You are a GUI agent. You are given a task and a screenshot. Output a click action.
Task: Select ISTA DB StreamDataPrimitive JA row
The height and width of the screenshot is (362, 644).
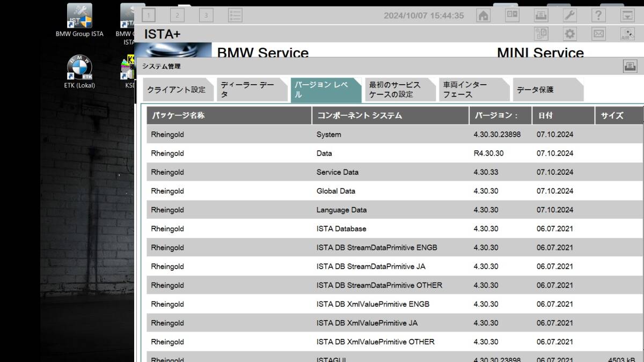(x=395, y=266)
